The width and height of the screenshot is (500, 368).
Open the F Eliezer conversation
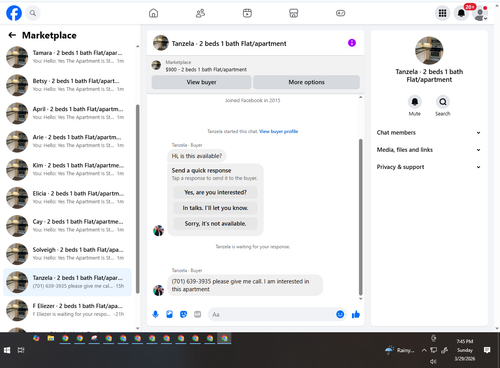coord(67,310)
